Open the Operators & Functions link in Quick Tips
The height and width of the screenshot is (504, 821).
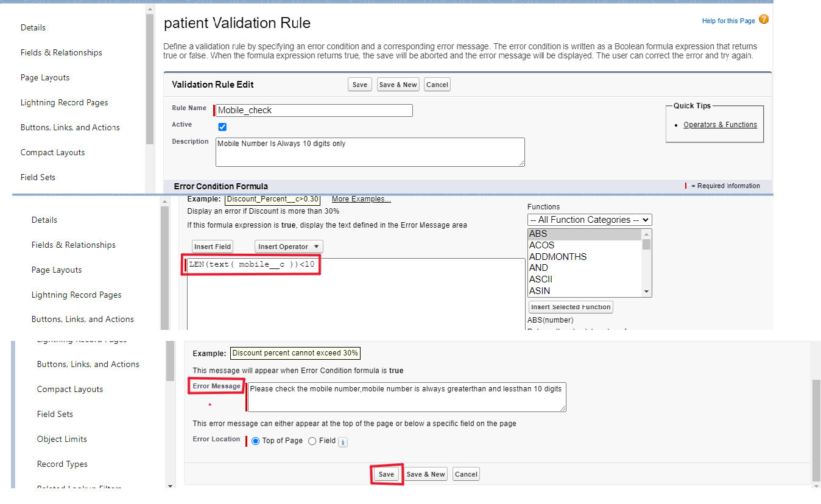[x=720, y=124]
